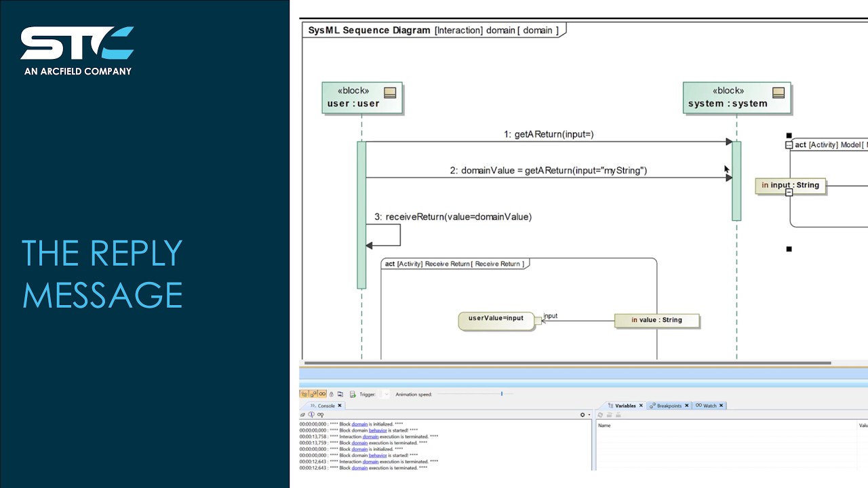Select the system lifeline activation bar
This screenshot has height=488, width=868.
736,181
